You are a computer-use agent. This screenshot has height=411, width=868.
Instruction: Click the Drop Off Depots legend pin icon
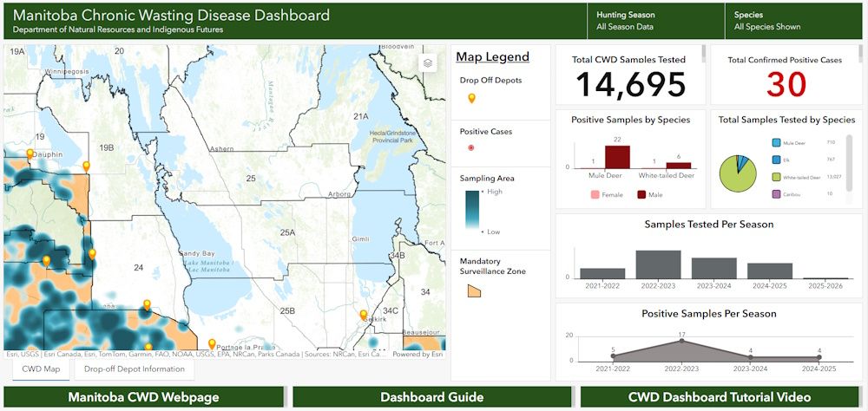(x=471, y=99)
